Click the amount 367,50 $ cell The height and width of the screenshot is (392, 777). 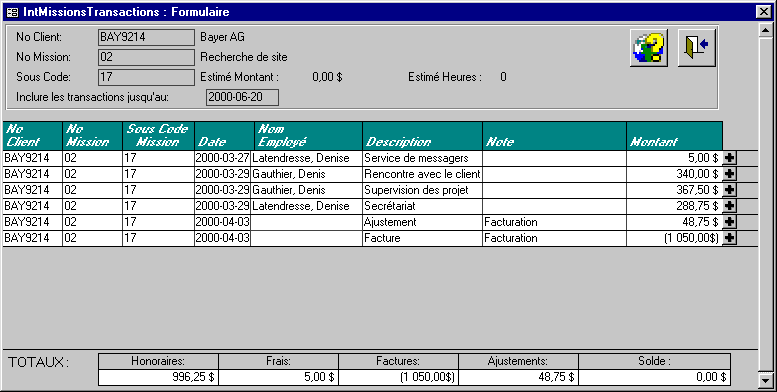(x=674, y=190)
